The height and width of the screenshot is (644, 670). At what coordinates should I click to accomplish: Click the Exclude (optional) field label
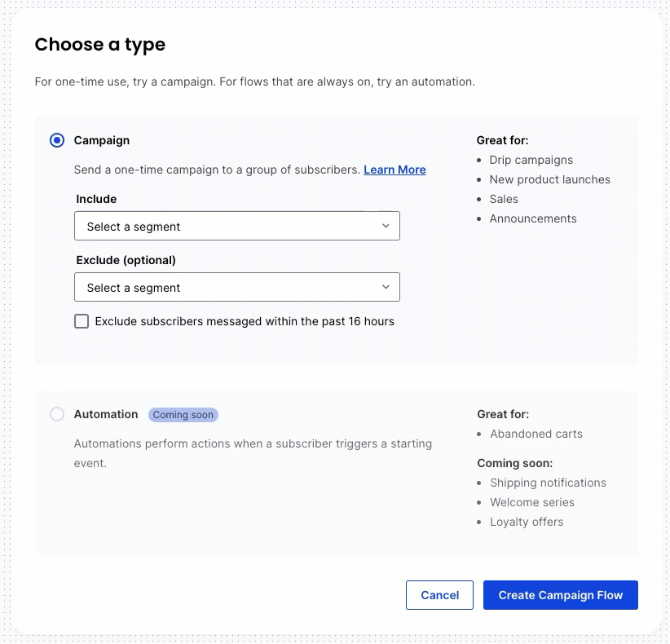click(x=126, y=260)
